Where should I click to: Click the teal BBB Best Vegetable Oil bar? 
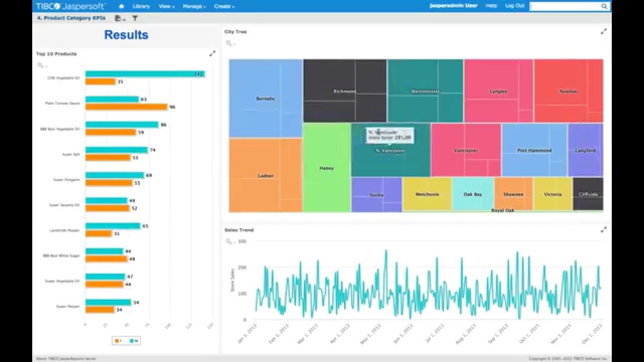pyautogui.click(x=122, y=124)
